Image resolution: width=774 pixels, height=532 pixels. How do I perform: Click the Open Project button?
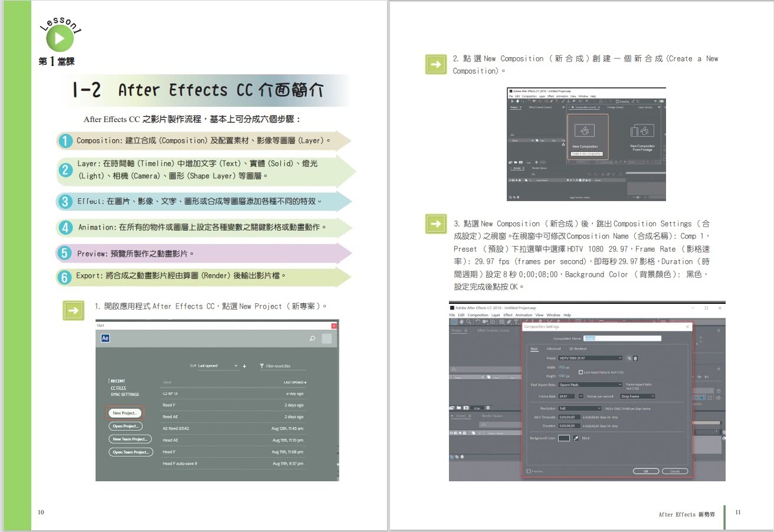tap(125, 426)
